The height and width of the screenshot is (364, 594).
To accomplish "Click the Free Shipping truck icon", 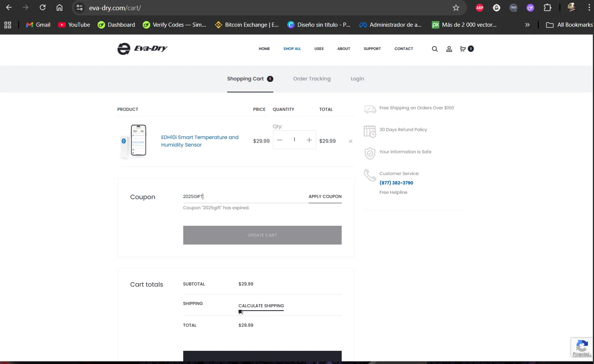I will 370,109.
